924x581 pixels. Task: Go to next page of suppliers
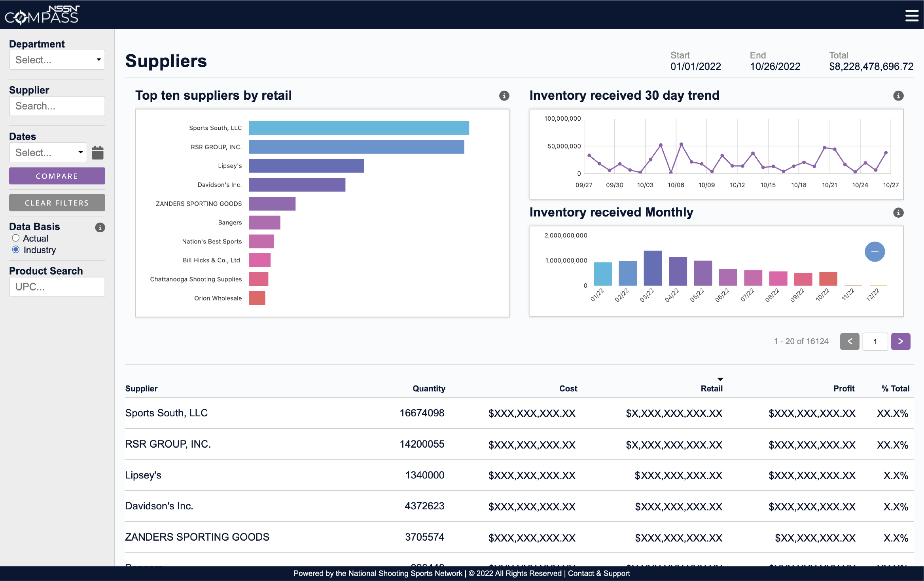(x=900, y=341)
